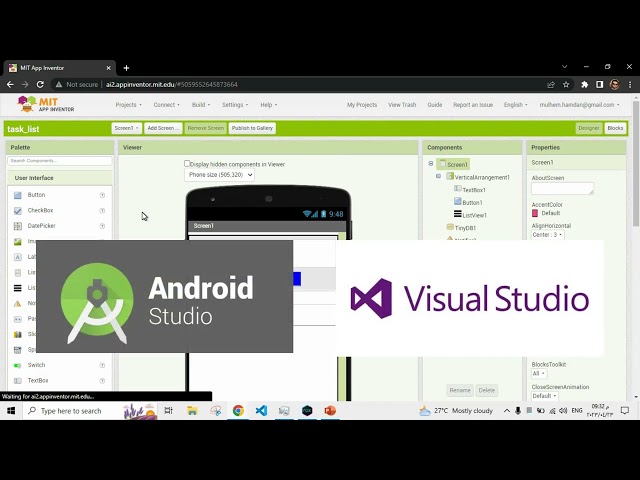Open the English language dropdown
Viewport: 640px width, 480px height.
tap(516, 105)
